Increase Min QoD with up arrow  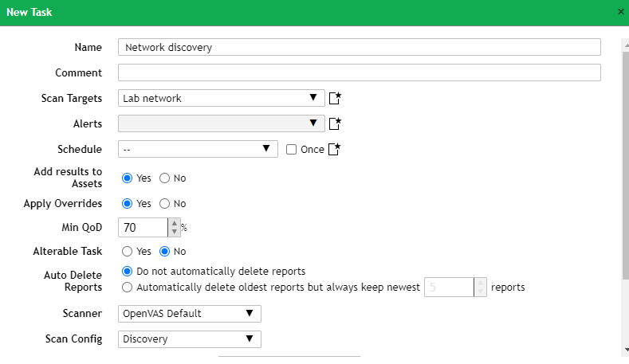click(x=174, y=223)
